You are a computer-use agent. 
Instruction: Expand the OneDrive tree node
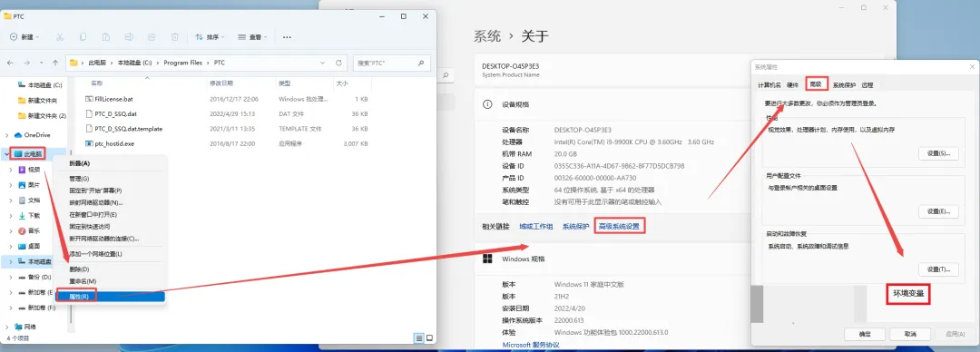(7, 135)
